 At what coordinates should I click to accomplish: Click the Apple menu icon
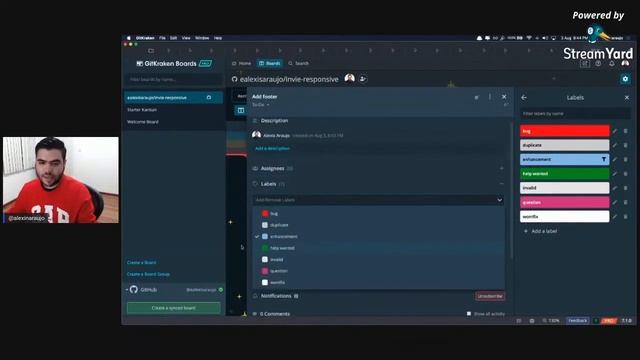129,38
